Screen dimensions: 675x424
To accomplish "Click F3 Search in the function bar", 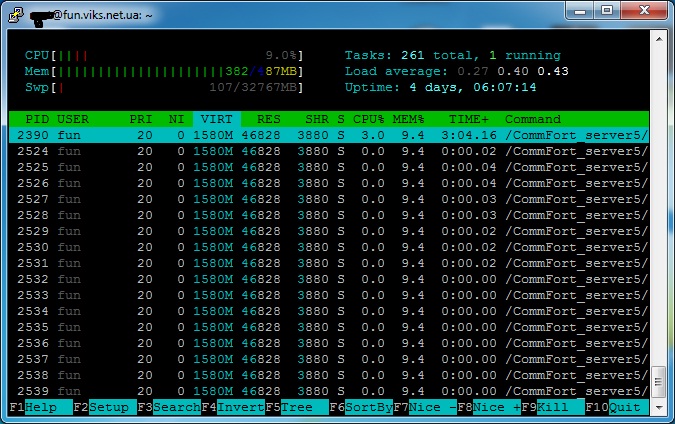I will [170, 408].
